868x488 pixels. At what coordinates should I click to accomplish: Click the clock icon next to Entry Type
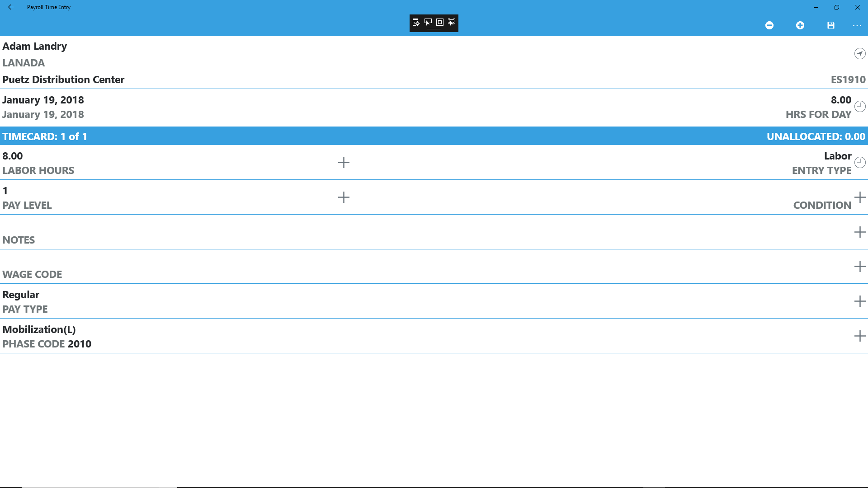click(860, 162)
